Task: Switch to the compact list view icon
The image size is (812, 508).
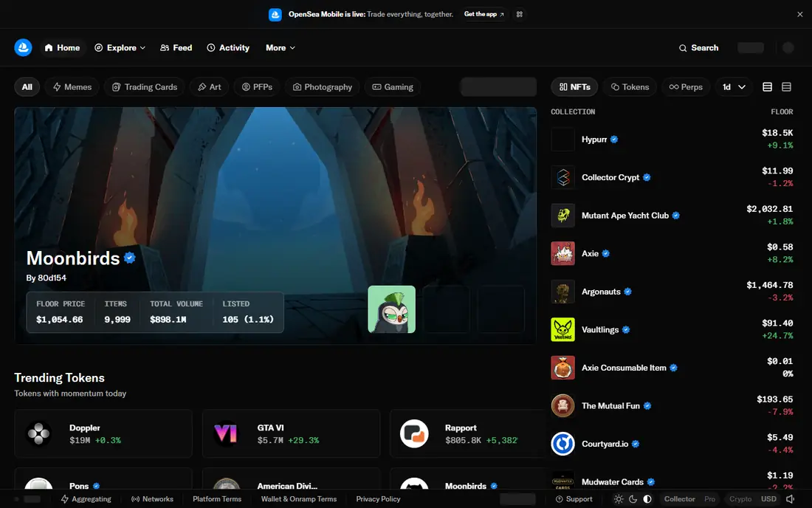Action: coord(786,87)
